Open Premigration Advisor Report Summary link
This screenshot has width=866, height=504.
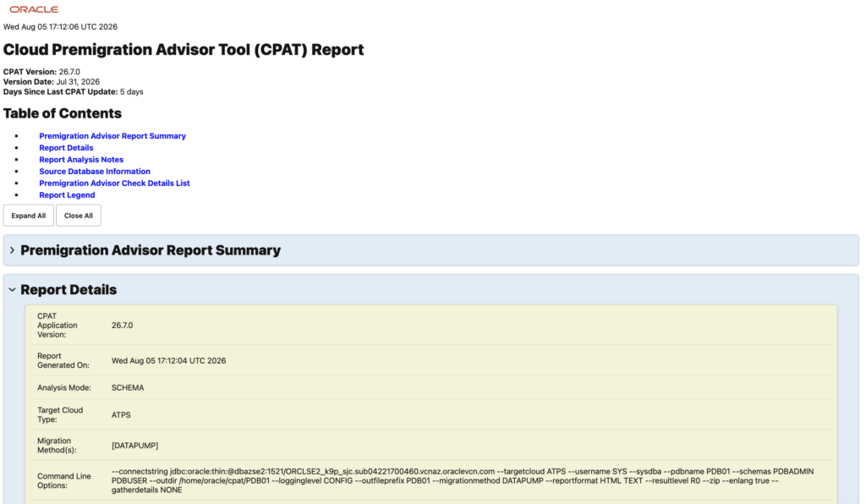coord(112,136)
